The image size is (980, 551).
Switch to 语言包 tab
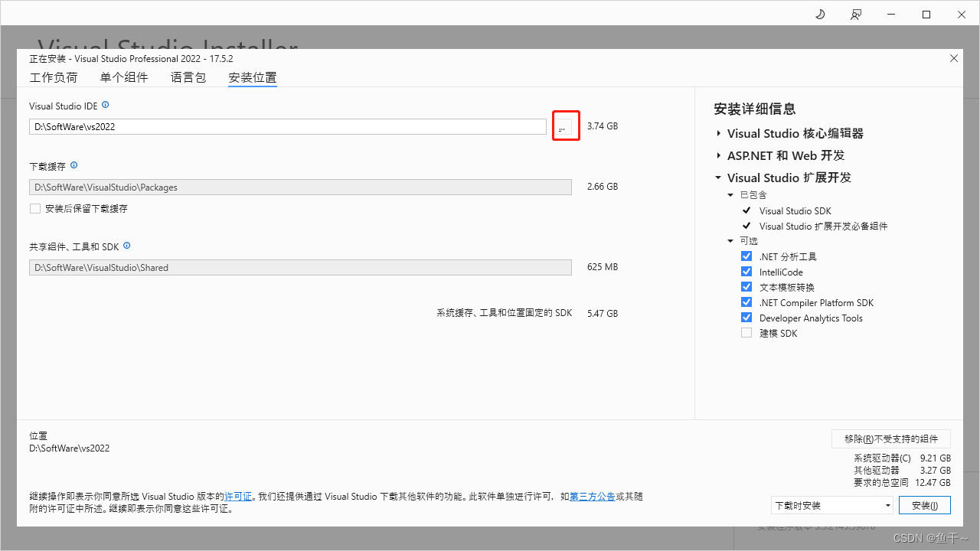coord(188,77)
